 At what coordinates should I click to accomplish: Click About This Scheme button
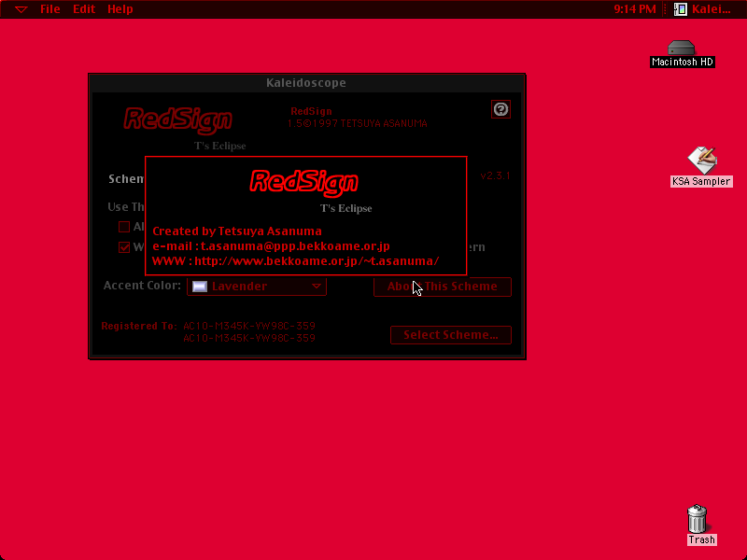[x=442, y=287]
